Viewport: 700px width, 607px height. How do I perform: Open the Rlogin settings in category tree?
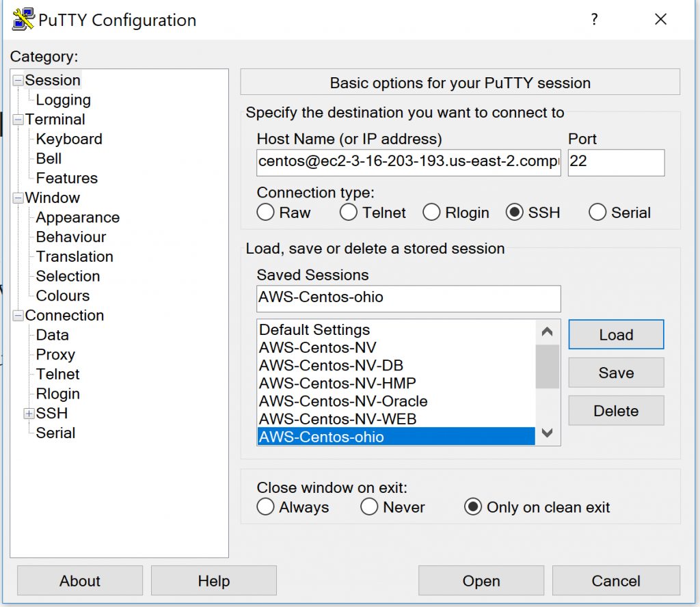tap(58, 394)
